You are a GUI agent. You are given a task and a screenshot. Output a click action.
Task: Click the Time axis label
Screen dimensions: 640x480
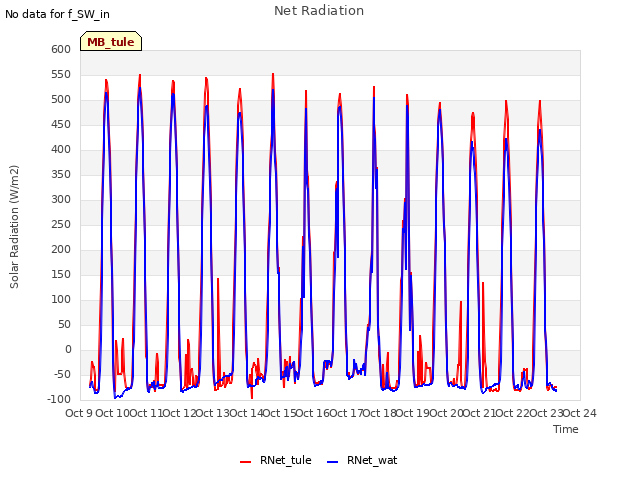pyautogui.click(x=566, y=429)
